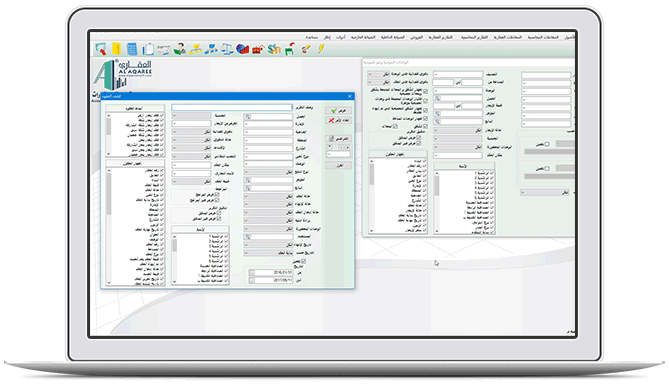Click the pie chart toolbar icon
The height and width of the screenshot is (388, 669).
[242, 50]
